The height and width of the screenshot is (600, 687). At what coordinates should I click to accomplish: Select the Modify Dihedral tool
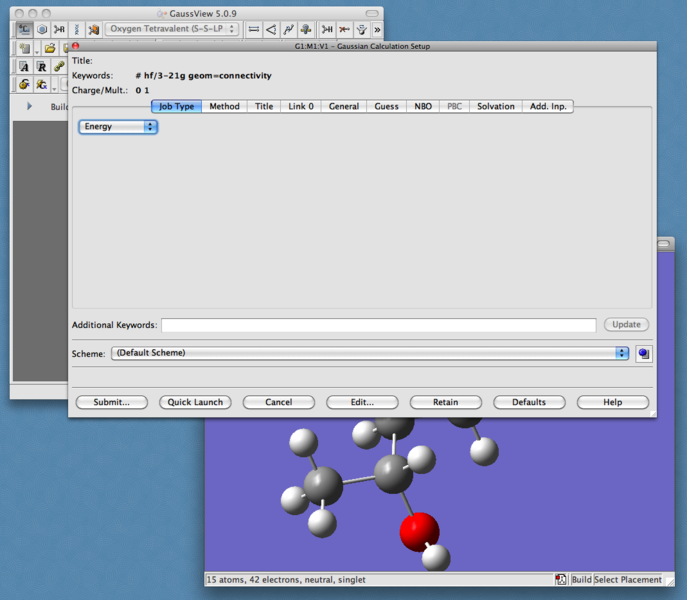click(x=288, y=29)
